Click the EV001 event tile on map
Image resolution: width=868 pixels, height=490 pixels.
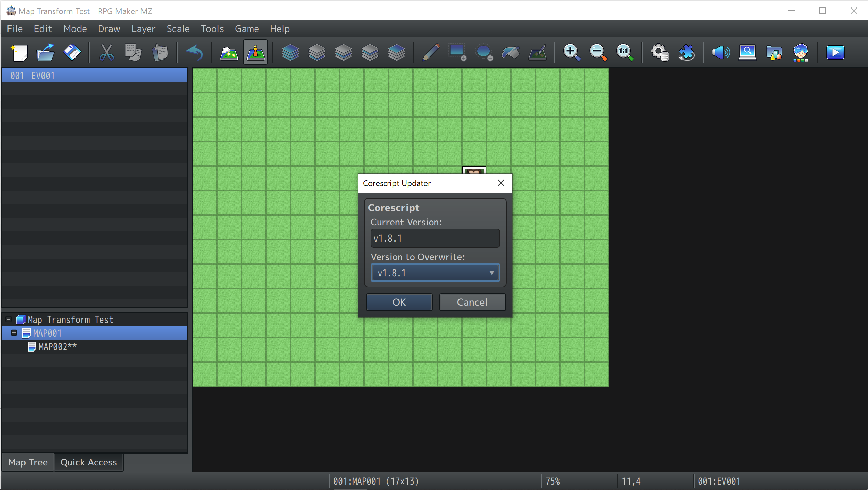pos(474,170)
